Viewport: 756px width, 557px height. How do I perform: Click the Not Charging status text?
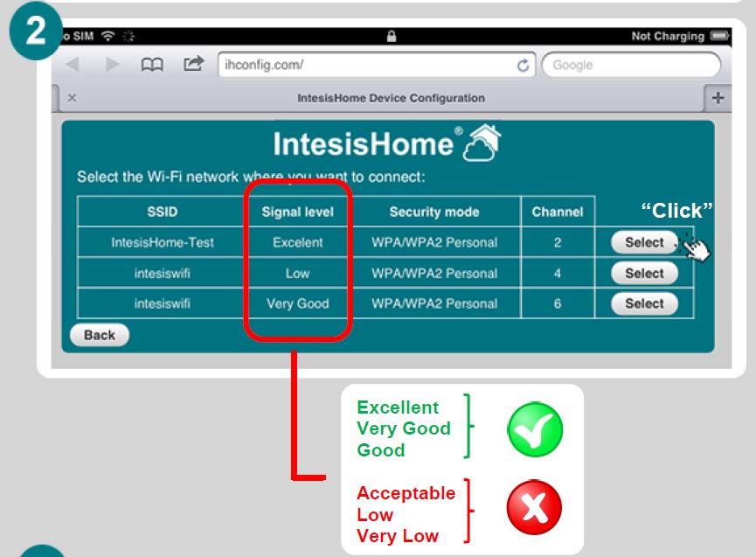click(668, 36)
